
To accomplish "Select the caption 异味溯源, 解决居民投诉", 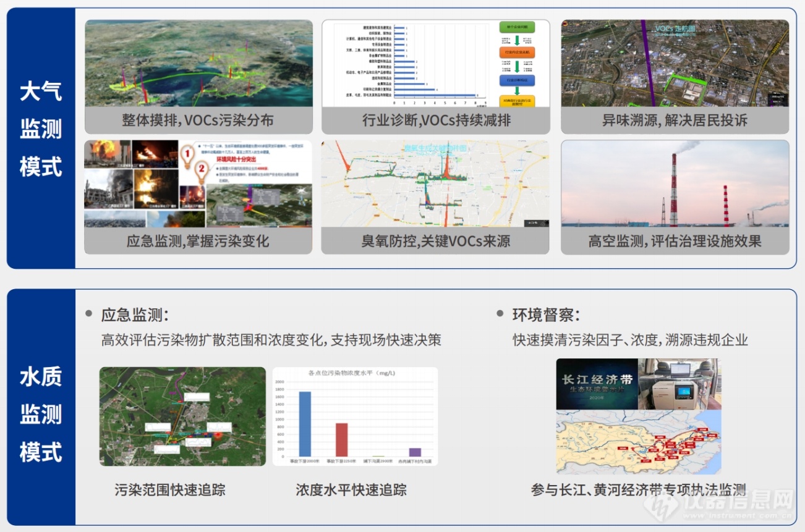I will pyautogui.click(x=675, y=120).
